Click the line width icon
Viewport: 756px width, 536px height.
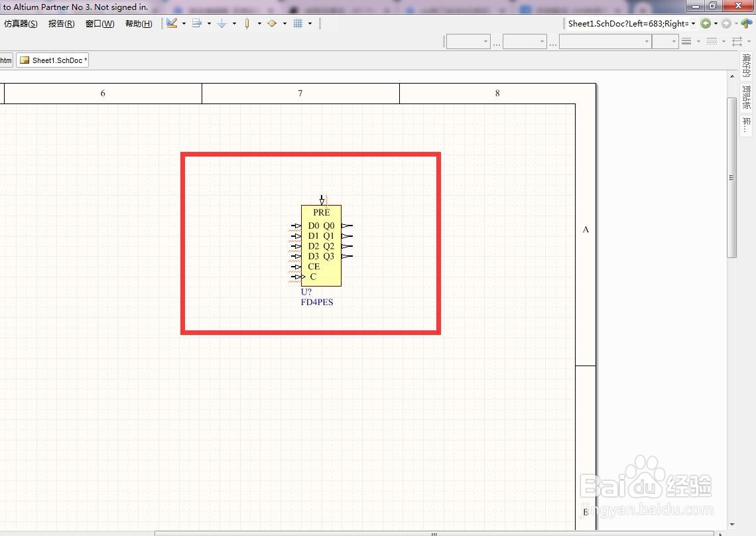[x=686, y=42]
